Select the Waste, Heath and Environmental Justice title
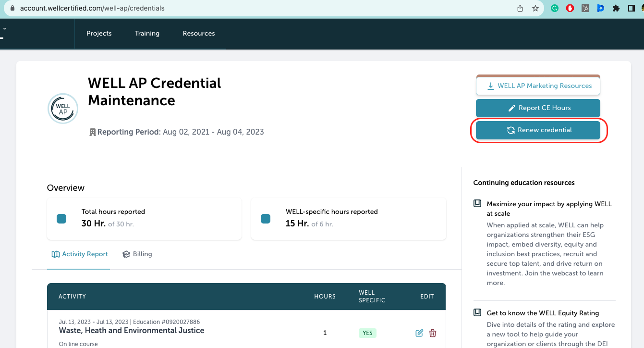 132,331
